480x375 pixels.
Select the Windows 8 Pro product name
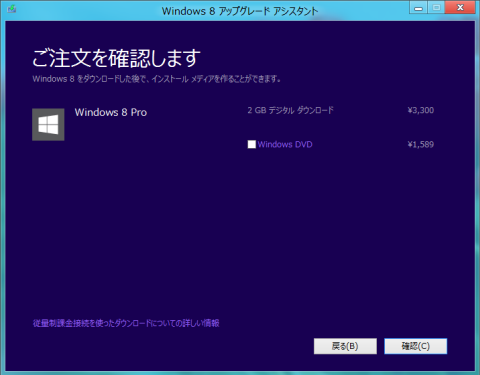coord(111,112)
